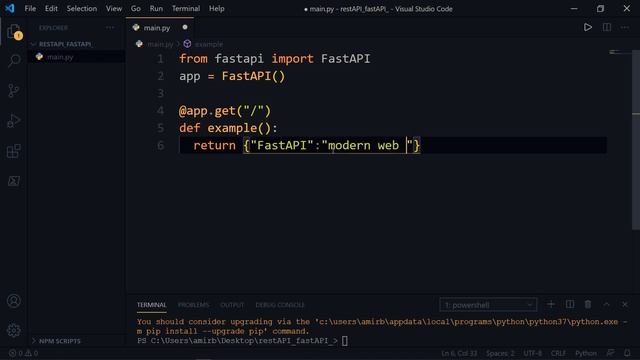This screenshot has height=360, width=640.
Task: Open notifications bell in status bar
Action: pyautogui.click(x=627, y=353)
